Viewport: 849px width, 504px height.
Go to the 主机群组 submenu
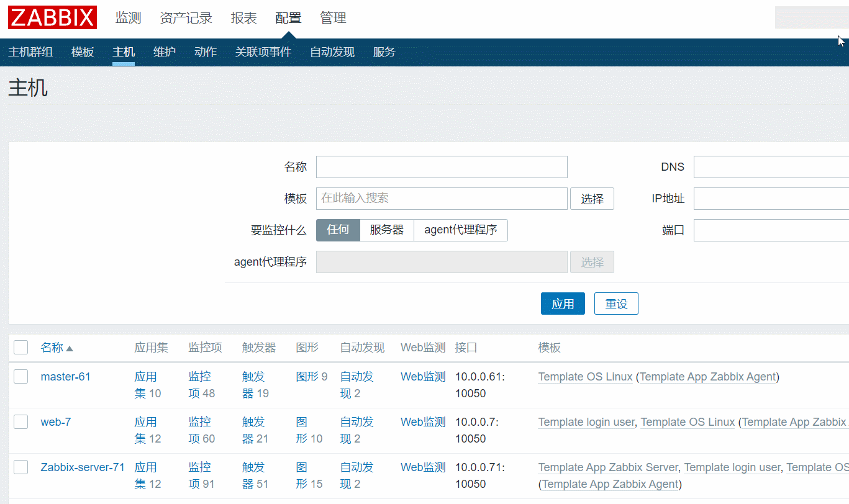click(30, 52)
